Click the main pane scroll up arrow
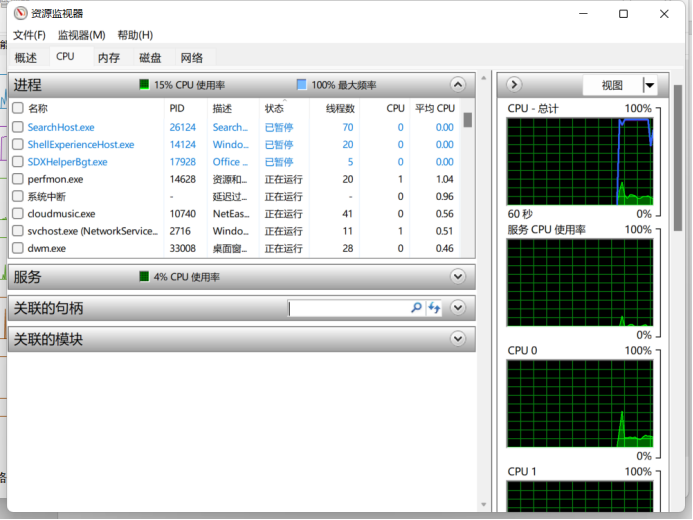The width and height of the screenshot is (693, 520). (484, 78)
